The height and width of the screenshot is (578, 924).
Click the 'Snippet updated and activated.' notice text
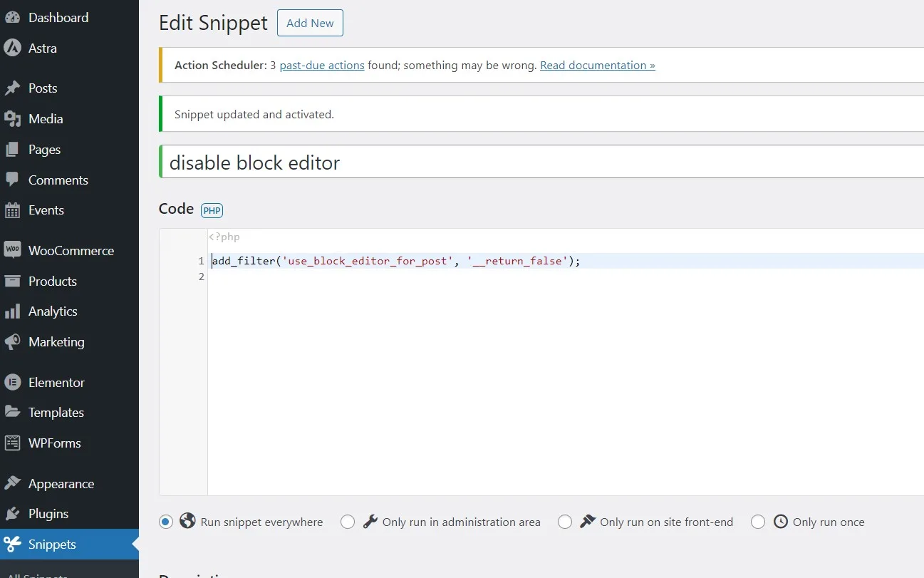tap(254, 114)
